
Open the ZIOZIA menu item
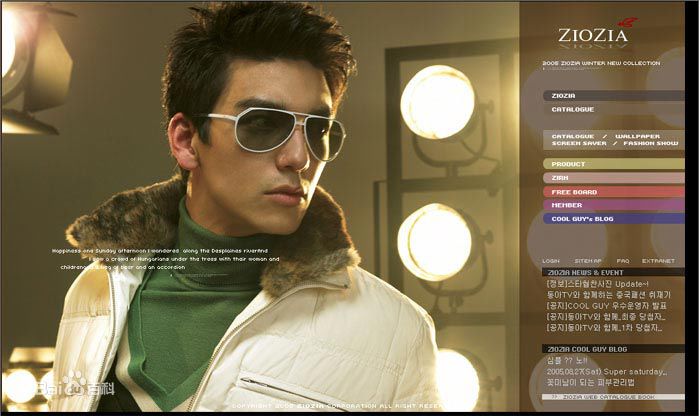(x=564, y=96)
